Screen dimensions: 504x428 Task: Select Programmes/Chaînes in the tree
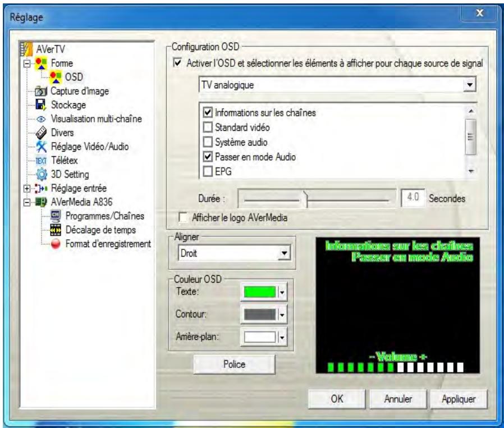(x=105, y=216)
